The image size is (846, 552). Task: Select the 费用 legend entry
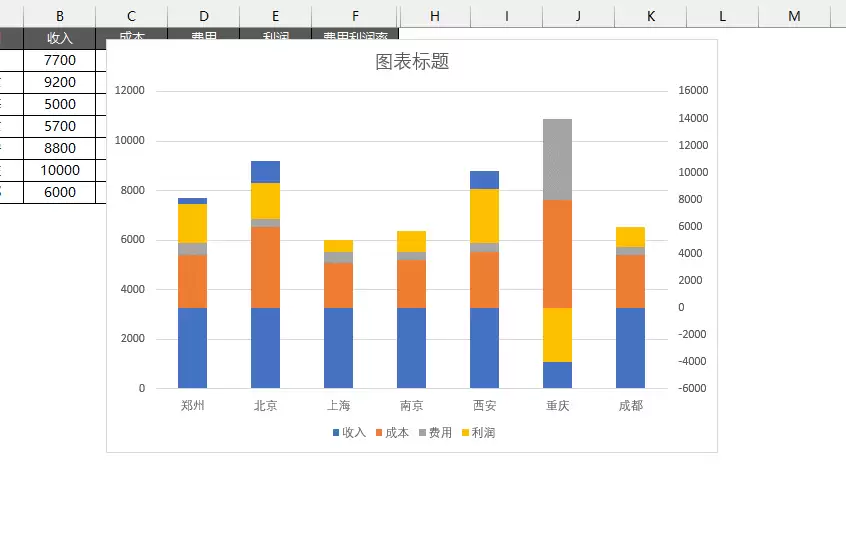point(435,433)
